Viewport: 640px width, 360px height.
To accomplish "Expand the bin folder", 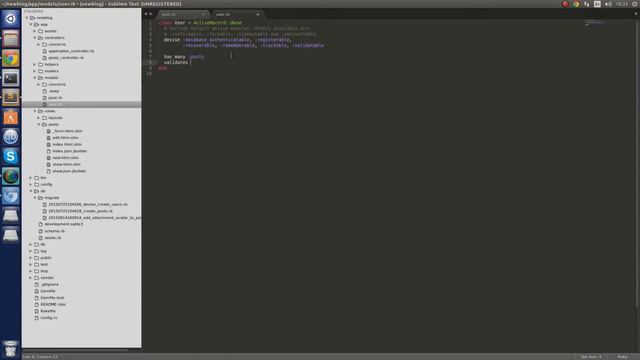I will click(31, 178).
